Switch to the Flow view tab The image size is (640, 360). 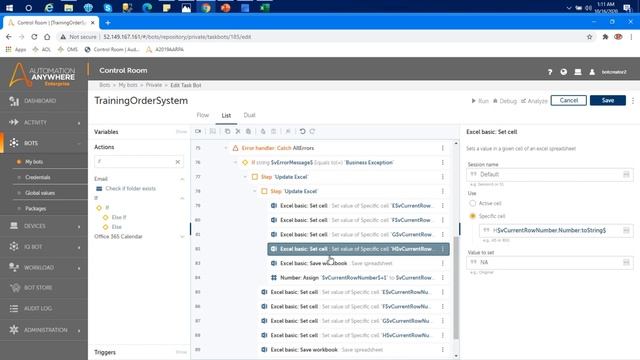[202, 115]
